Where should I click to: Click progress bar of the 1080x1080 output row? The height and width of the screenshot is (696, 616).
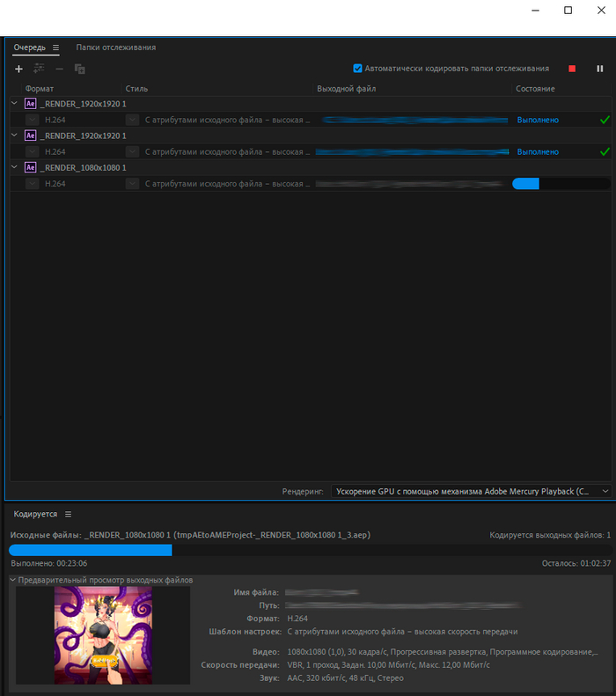coord(561,184)
